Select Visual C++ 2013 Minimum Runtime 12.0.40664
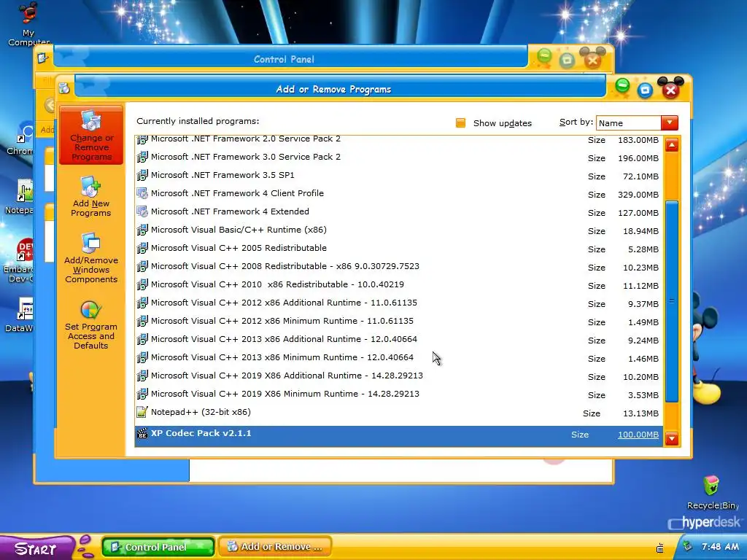This screenshot has height=560, width=747. pos(398,357)
